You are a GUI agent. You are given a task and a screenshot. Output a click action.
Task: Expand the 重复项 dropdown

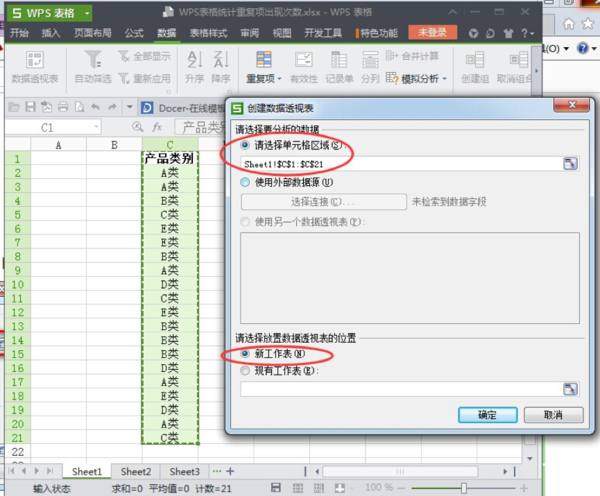coord(280,79)
